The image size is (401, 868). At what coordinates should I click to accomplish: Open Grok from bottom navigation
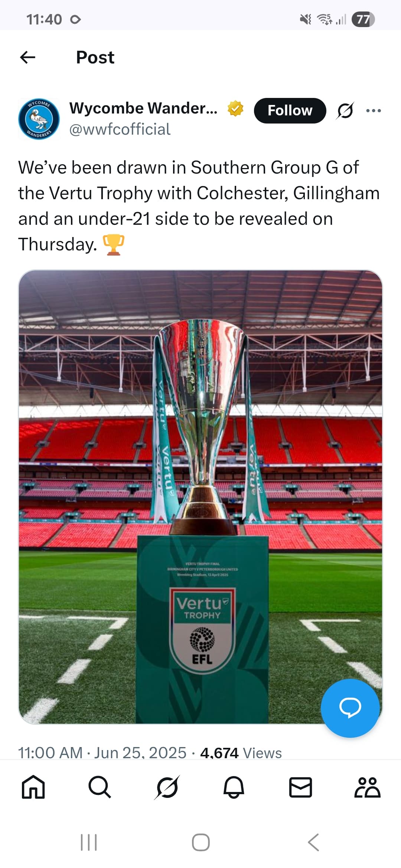pos(167,787)
